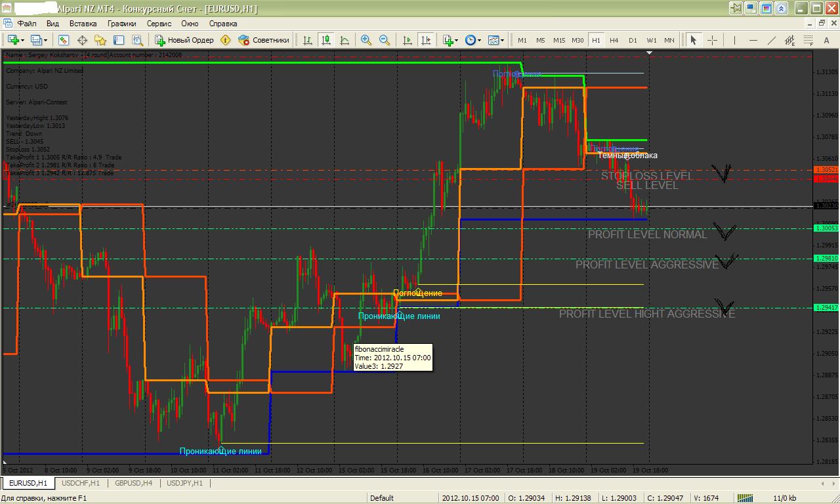Click the Новый Ордер button
This screenshot has height=504, width=840.
[184, 40]
